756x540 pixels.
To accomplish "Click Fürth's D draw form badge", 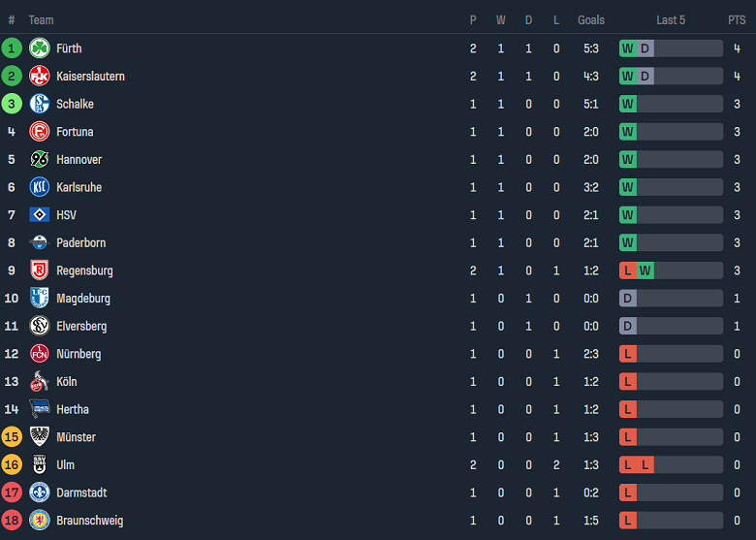I will [x=645, y=48].
